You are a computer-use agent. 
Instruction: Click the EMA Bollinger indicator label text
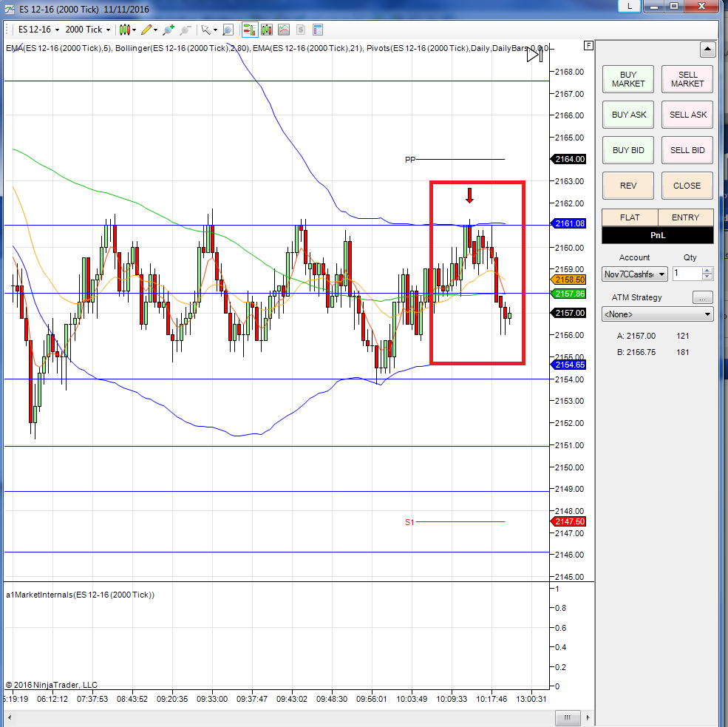[277, 48]
